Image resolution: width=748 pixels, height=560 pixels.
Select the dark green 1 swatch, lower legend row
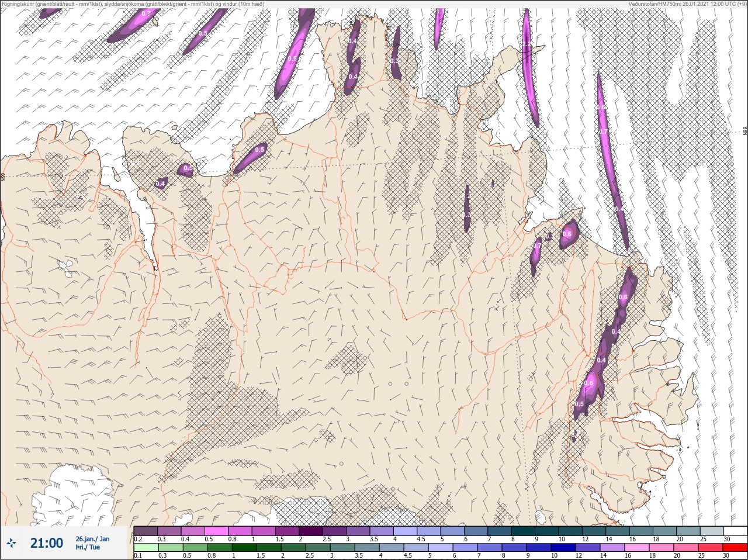click(244, 548)
